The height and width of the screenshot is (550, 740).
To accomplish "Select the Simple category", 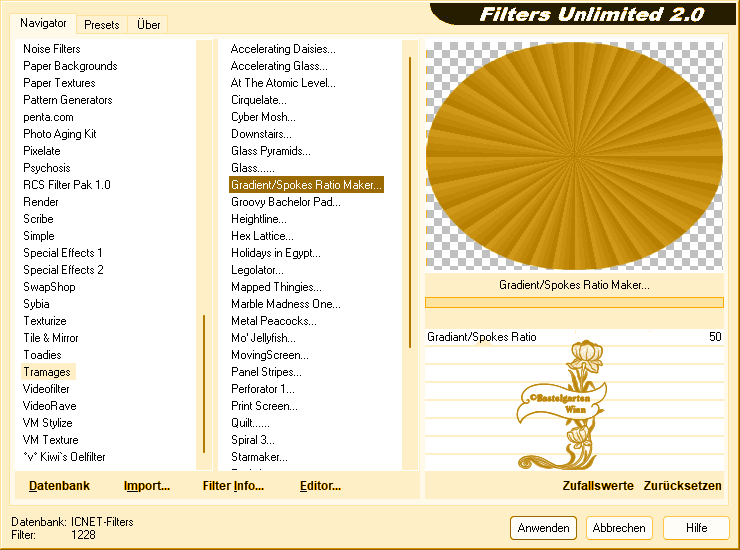I will click(39, 236).
